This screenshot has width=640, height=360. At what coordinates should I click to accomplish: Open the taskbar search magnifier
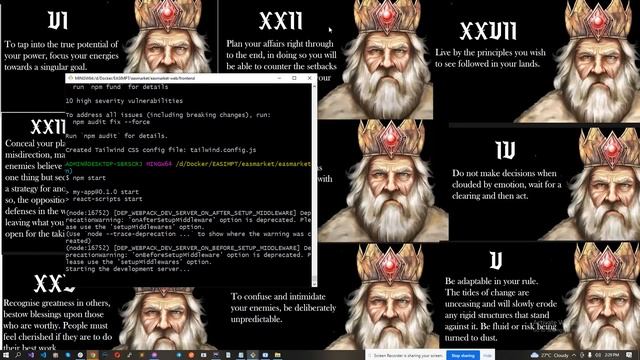click(18, 355)
